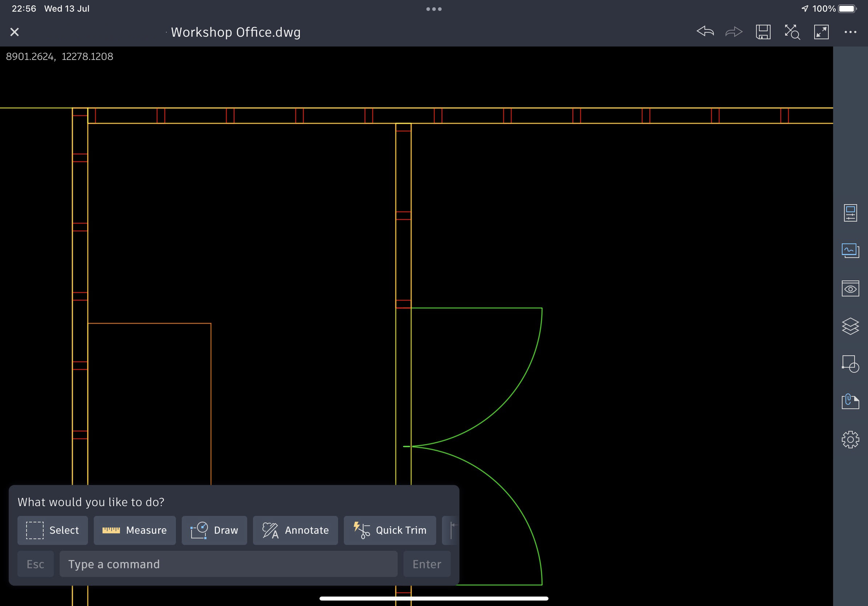Focus the Type a command field
This screenshot has width=868, height=606.
(228, 564)
